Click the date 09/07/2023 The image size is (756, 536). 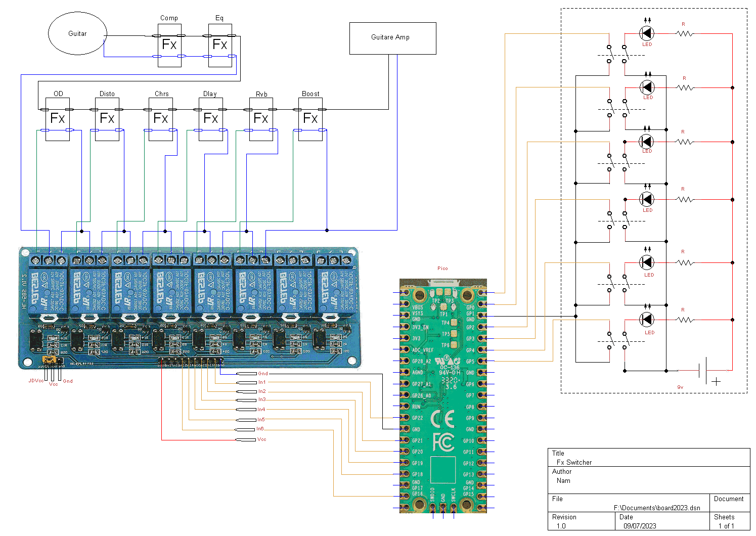pos(640,526)
